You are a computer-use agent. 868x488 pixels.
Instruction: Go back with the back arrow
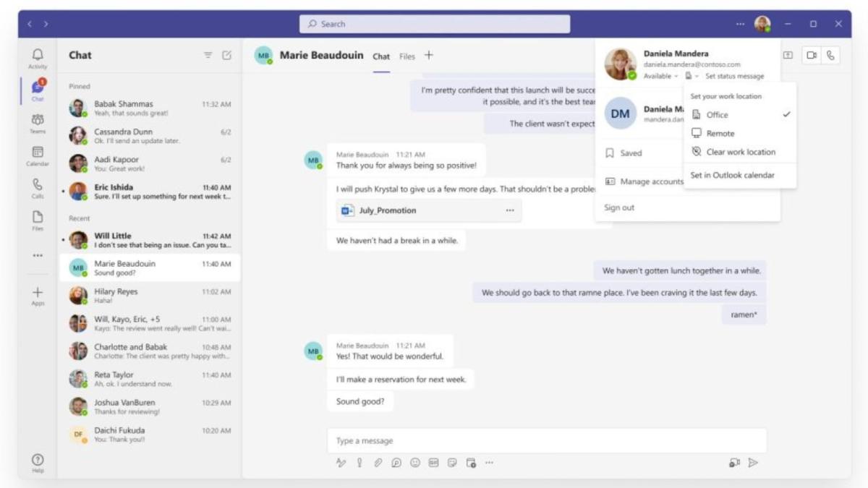tap(30, 24)
